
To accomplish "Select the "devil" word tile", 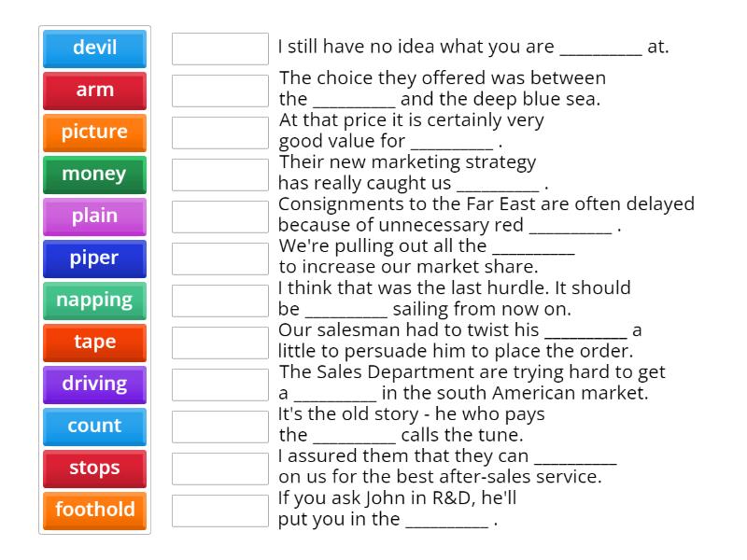I will (93, 49).
